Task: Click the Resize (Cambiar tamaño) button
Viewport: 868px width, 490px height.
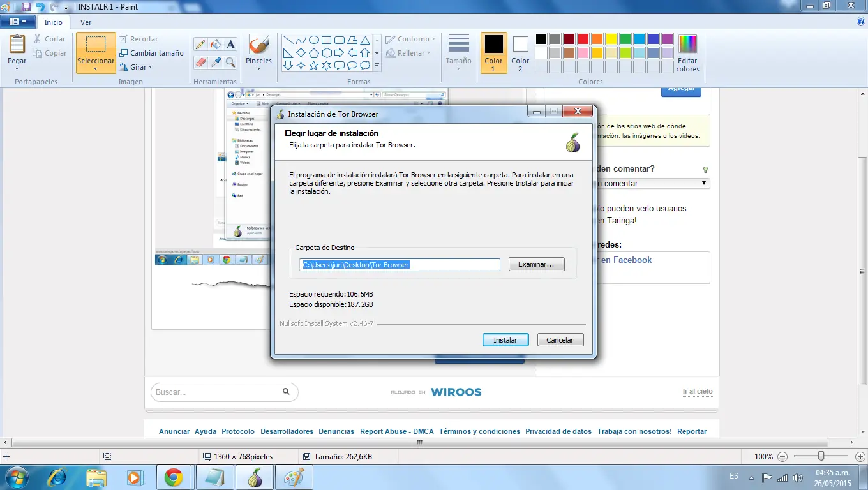Action: pyautogui.click(x=152, y=53)
